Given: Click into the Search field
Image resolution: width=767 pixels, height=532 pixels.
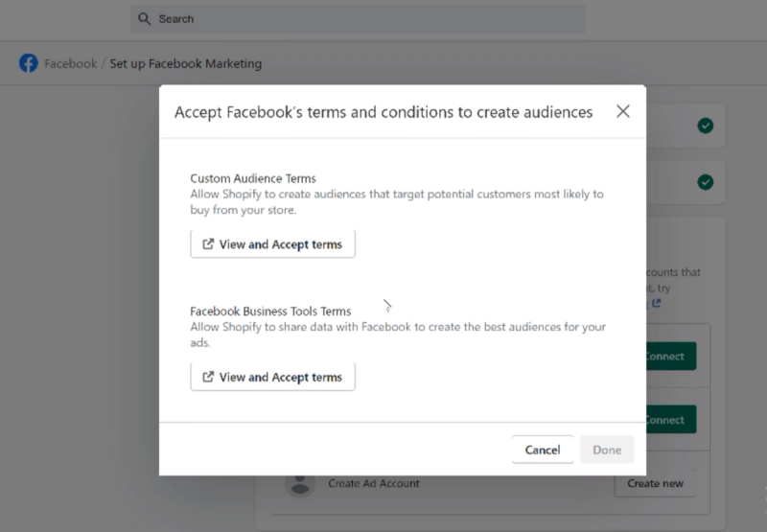Looking at the screenshot, I should (x=358, y=19).
